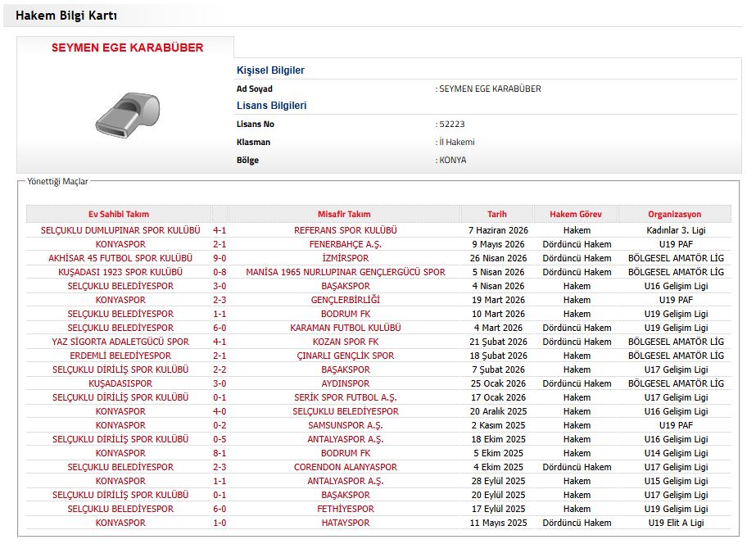Screen dimensions: 756x553
Task: Open CORENDON ALANYASPOR team link
Action: [x=345, y=467]
